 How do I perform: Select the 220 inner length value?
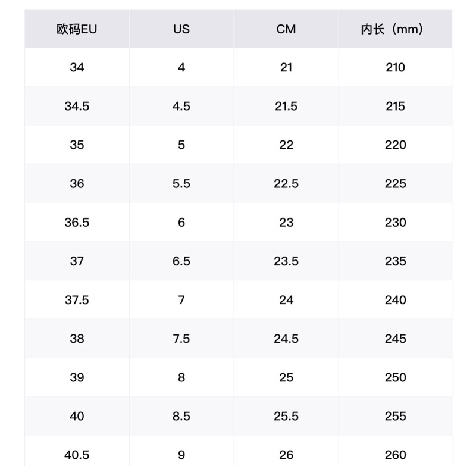[x=395, y=145]
